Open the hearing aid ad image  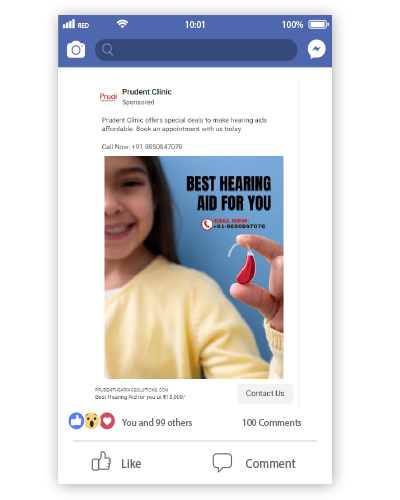(194, 267)
